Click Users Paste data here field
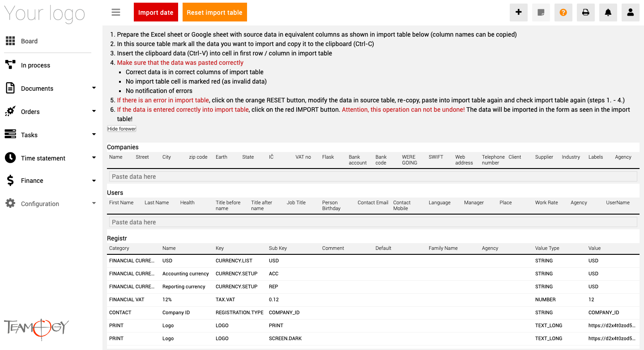Screen dimensions: 644x350 click(373, 222)
